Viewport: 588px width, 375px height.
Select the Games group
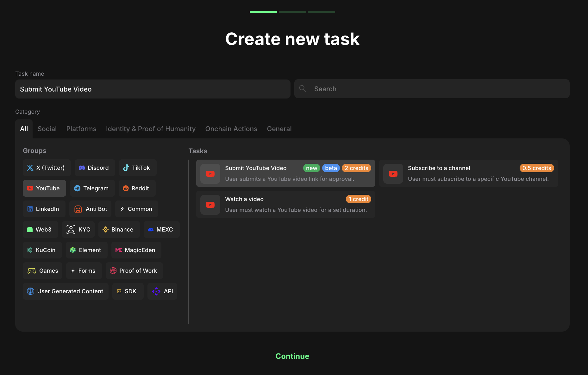(x=42, y=271)
